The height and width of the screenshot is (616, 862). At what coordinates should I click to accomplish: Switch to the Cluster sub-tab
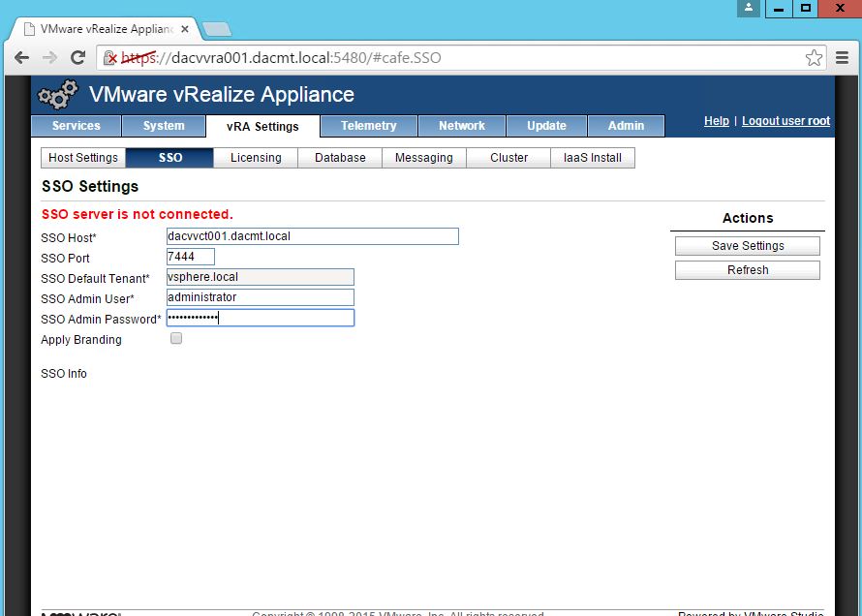[x=508, y=158]
